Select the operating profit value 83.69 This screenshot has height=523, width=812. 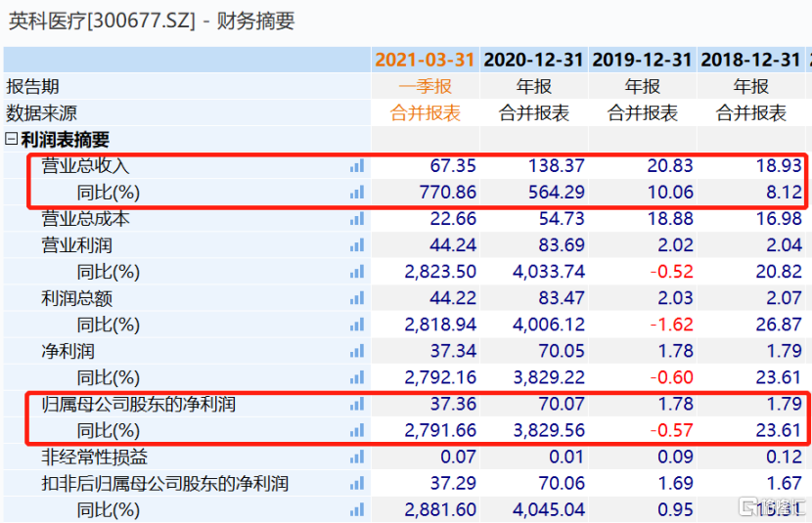pos(562,245)
